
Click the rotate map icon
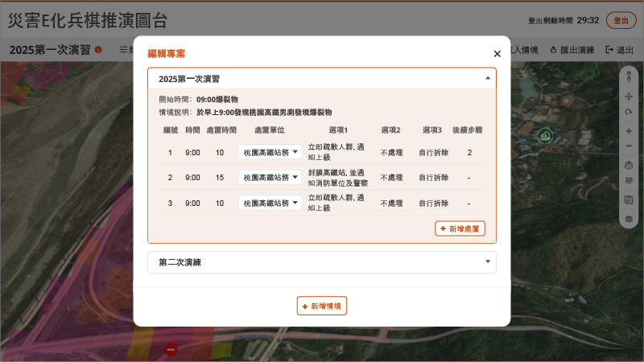pyautogui.click(x=629, y=112)
